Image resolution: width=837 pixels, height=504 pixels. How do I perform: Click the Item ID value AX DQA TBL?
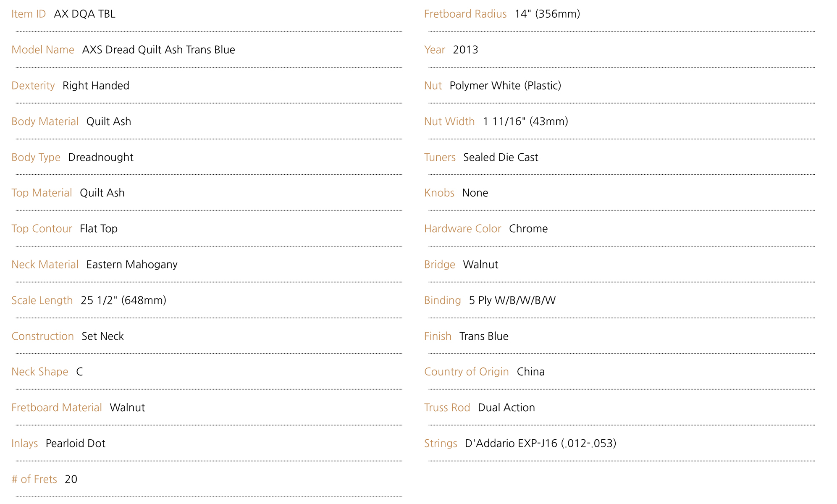point(84,14)
